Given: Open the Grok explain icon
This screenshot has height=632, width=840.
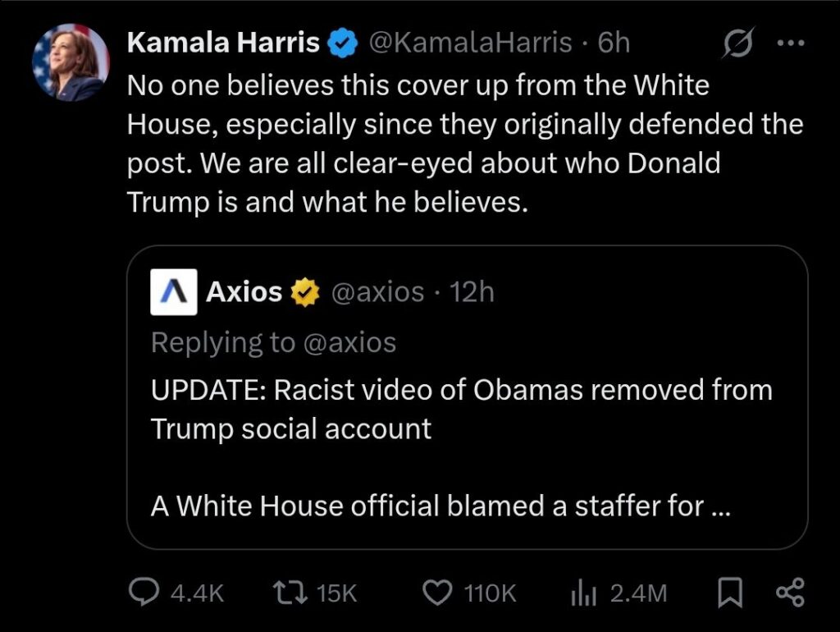Looking at the screenshot, I should pyautogui.click(x=737, y=44).
